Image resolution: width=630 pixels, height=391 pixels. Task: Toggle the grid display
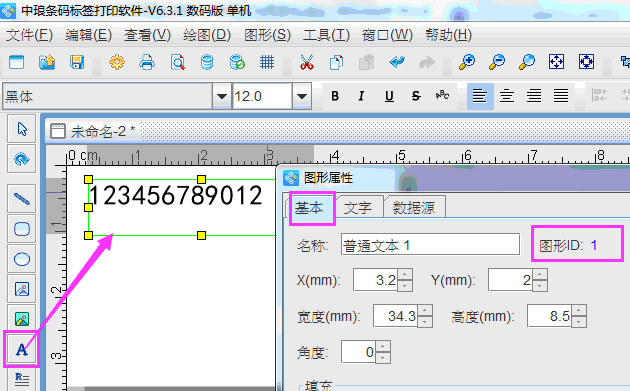[267, 62]
